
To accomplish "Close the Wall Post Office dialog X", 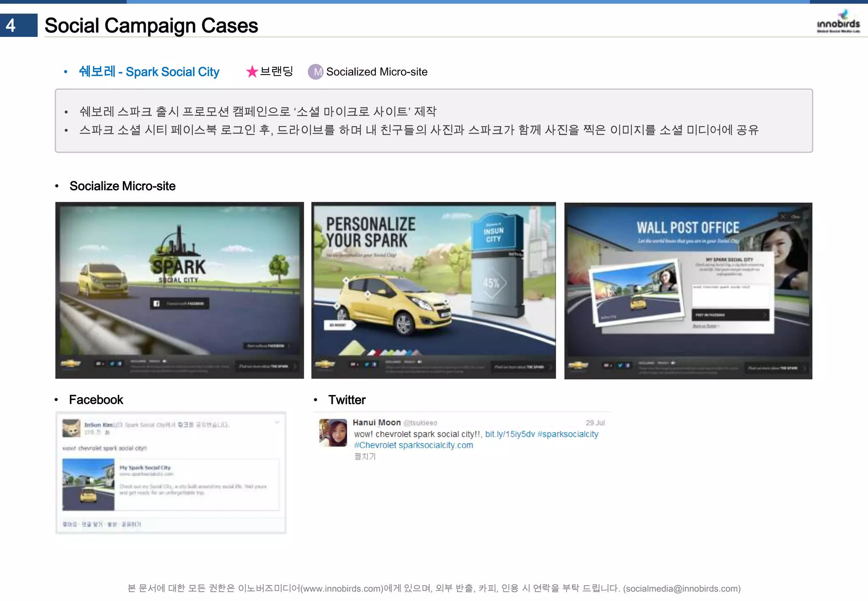I will coord(783,217).
